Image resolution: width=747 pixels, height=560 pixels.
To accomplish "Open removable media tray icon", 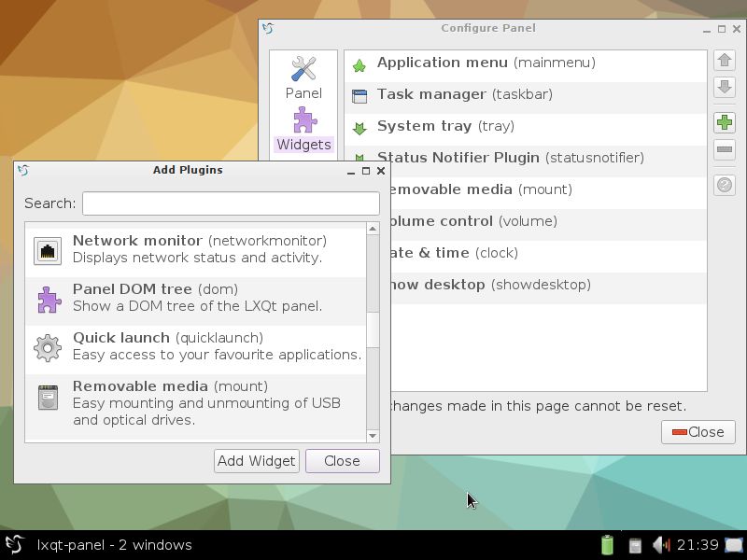I will pyautogui.click(x=635, y=546).
